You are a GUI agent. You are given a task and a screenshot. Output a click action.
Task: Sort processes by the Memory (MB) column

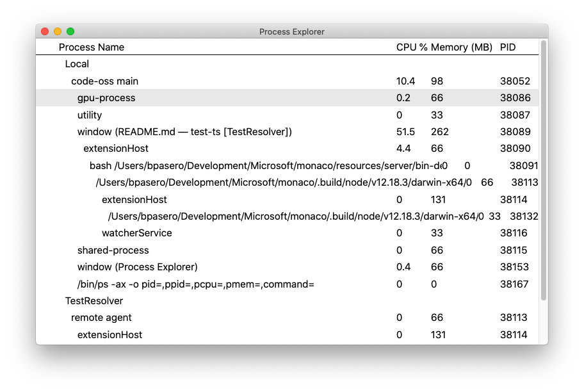(x=458, y=47)
